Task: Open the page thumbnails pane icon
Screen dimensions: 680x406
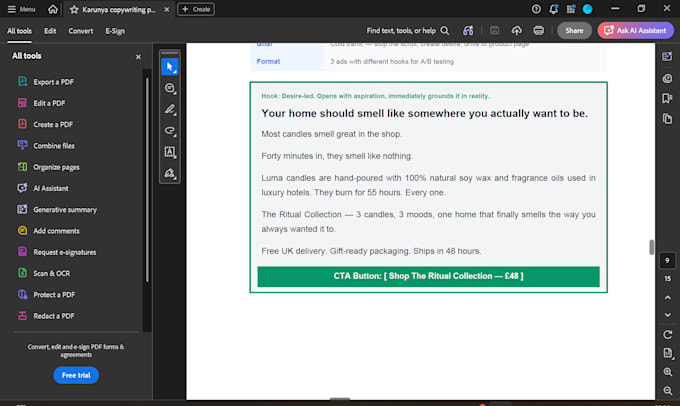Action: [x=667, y=118]
